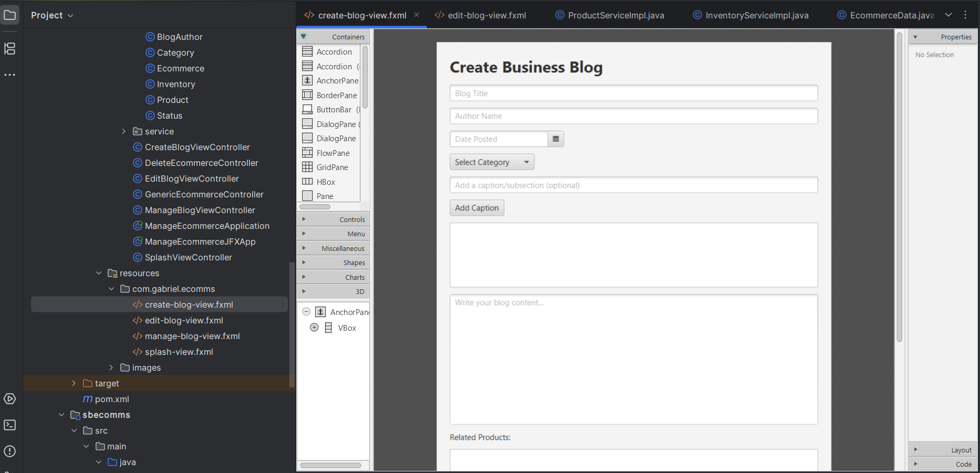Click the ButtonBar container icon

307,109
